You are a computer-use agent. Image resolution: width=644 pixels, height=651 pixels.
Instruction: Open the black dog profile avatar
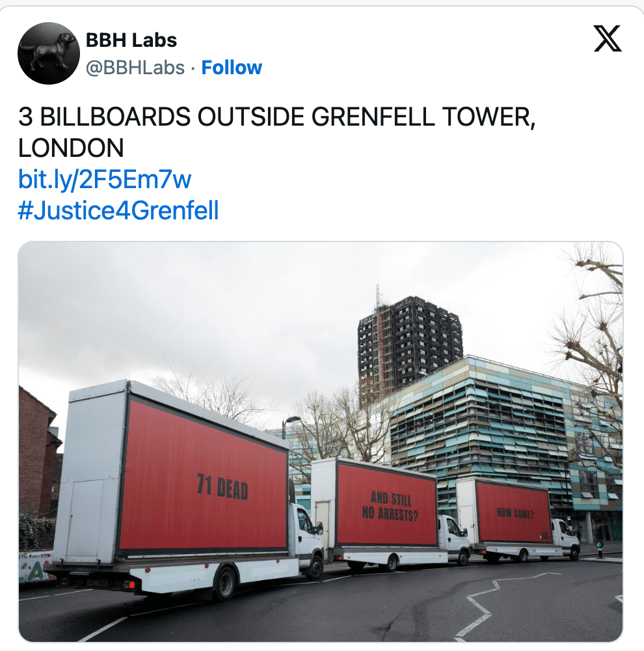point(49,53)
